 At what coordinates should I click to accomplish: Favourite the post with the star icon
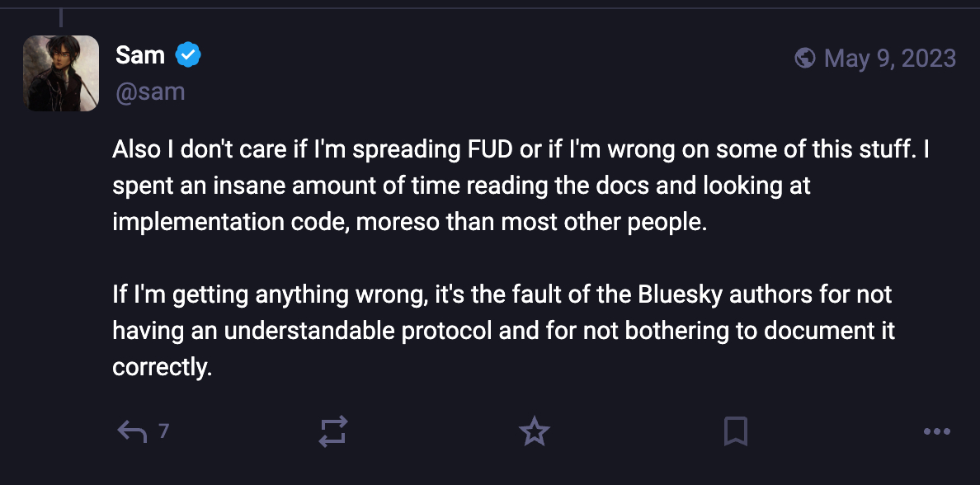pos(534,431)
